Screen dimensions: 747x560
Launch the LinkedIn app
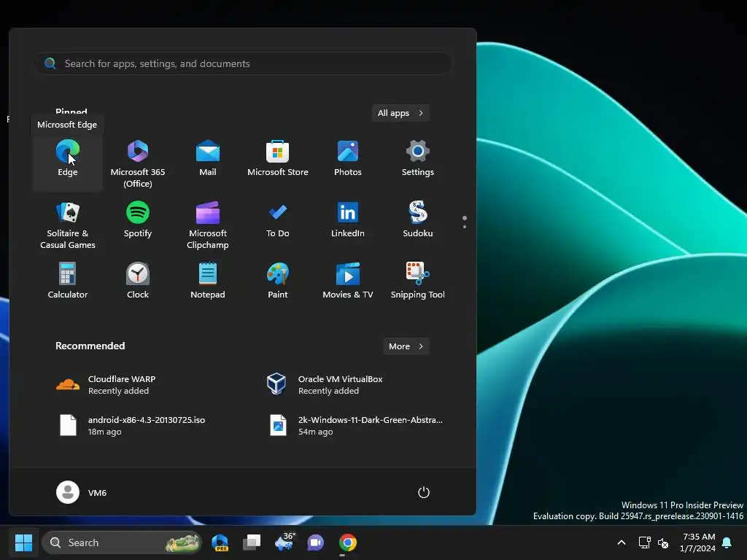point(348,220)
